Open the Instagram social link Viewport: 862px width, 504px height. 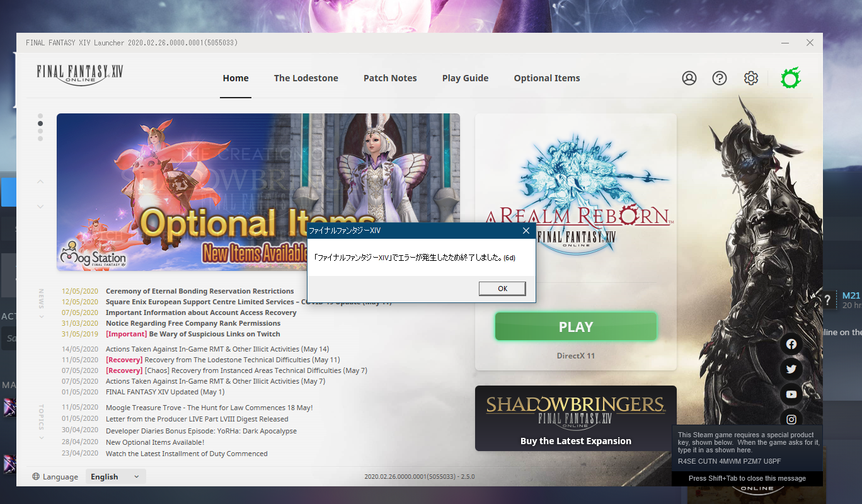tap(791, 419)
